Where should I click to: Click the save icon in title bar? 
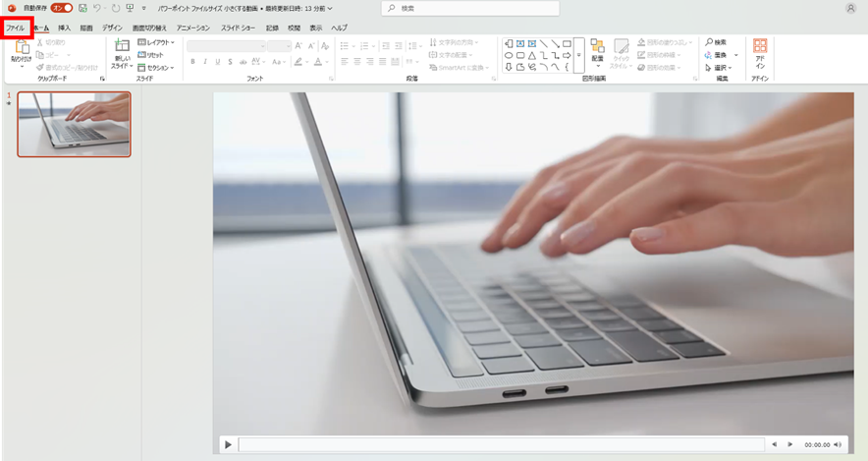point(83,8)
